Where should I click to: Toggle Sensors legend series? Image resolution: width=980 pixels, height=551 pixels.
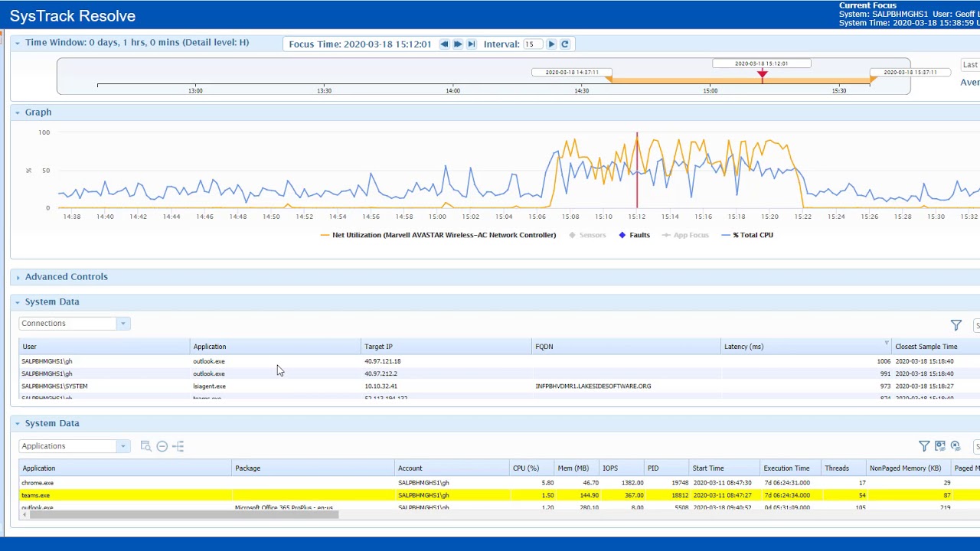[x=587, y=235]
